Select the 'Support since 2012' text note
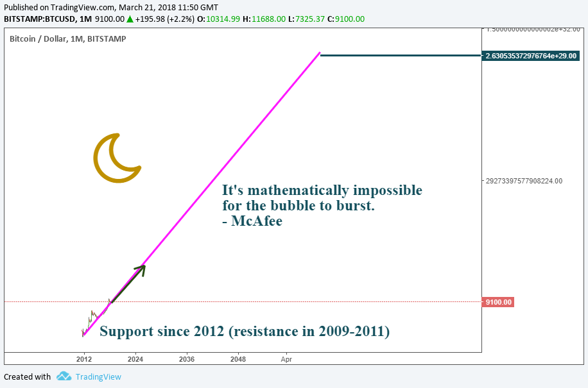Viewport: 588px width, 388px height. point(245,332)
